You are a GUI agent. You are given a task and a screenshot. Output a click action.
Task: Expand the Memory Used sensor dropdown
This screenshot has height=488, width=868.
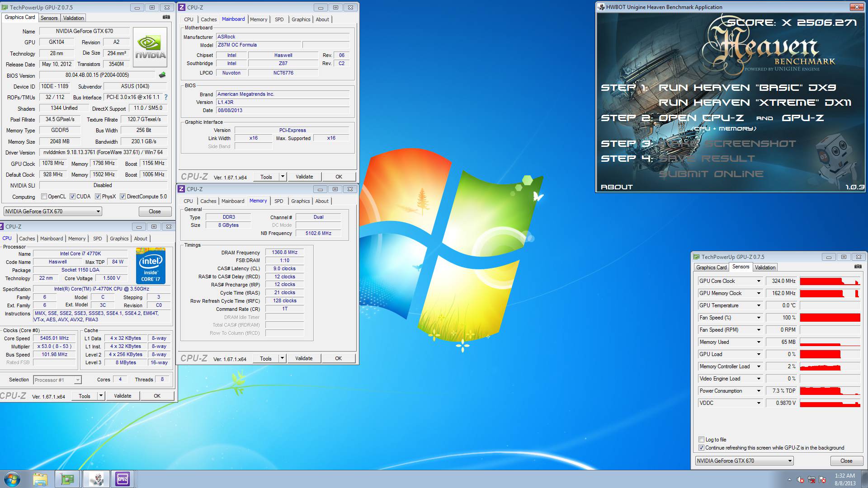[x=759, y=342]
